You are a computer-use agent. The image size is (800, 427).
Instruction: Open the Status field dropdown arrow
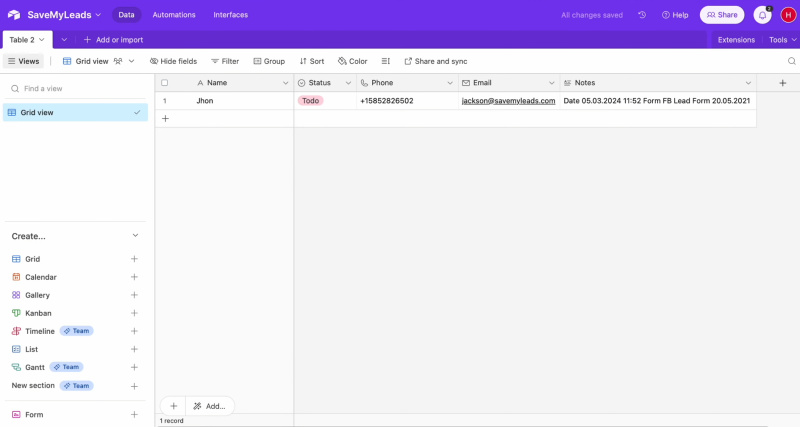pos(348,83)
